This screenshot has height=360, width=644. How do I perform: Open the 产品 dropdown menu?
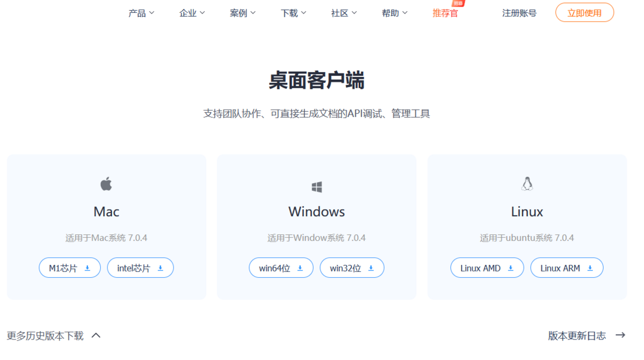coord(140,12)
